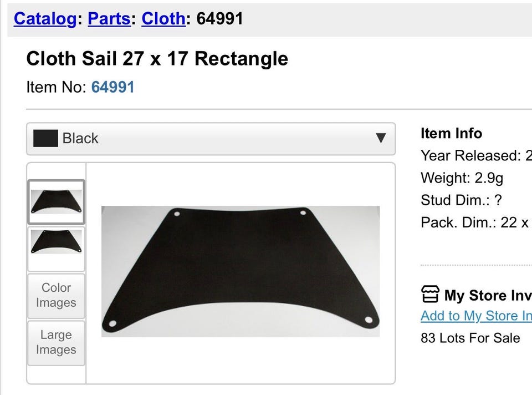
Task: Click the black color swatch square
Action: 45,138
